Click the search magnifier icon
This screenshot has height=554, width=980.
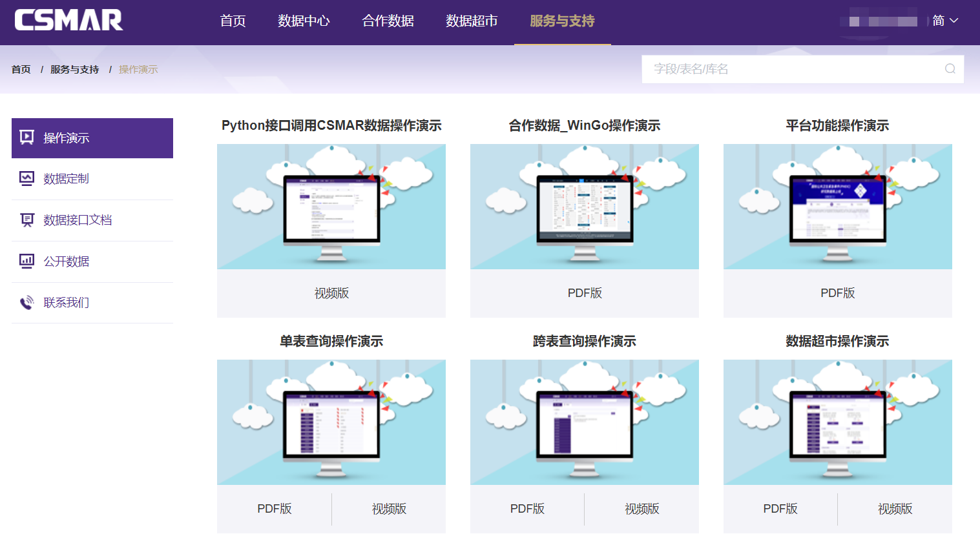(950, 69)
